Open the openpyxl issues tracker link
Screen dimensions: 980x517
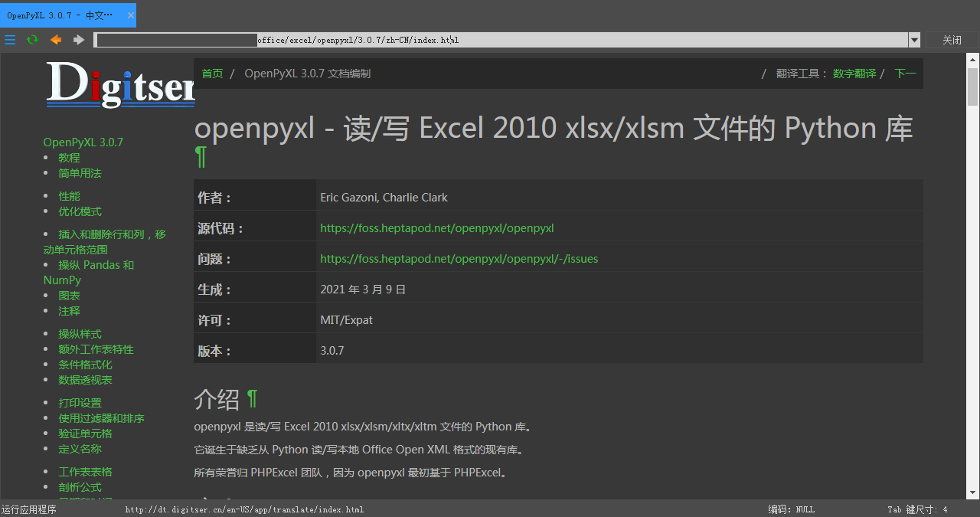[459, 258]
